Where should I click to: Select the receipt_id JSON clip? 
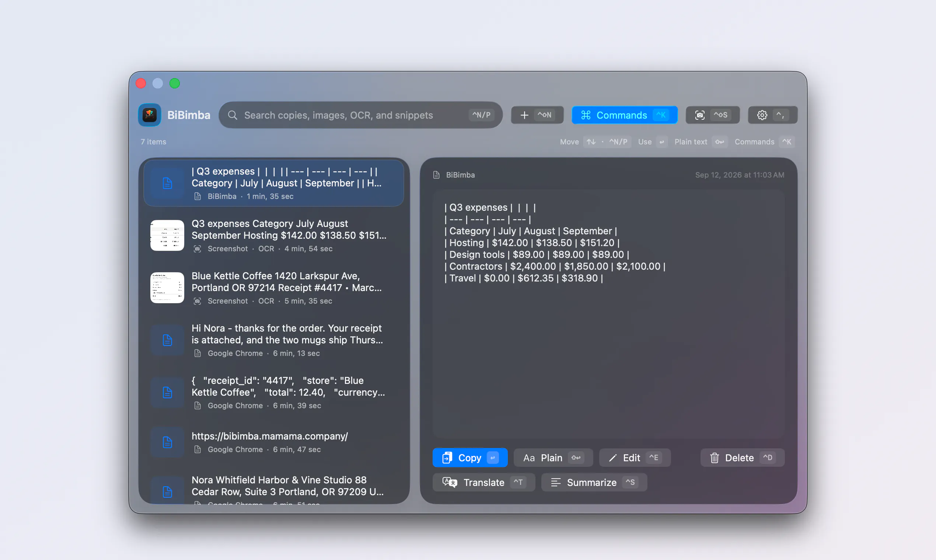point(274,392)
